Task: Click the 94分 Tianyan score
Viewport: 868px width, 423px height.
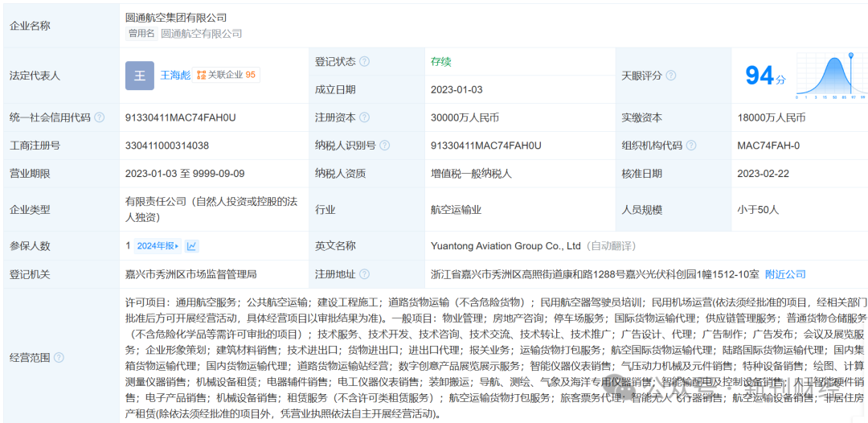Action: (765, 76)
